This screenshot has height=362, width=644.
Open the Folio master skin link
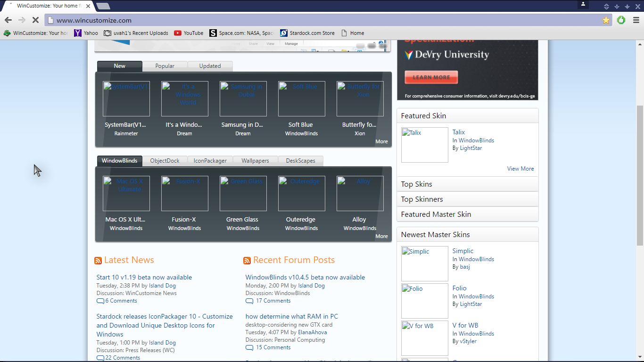click(459, 288)
